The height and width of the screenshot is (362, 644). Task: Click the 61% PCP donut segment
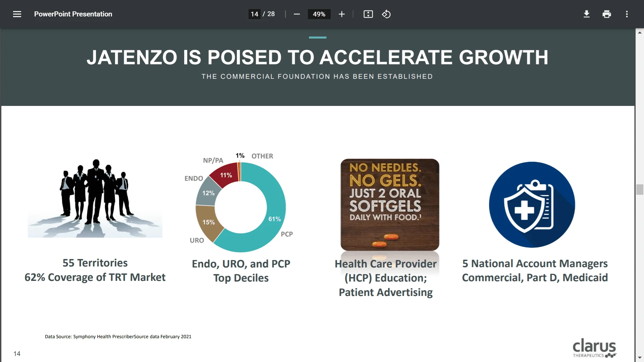click(x=275, y=215)
